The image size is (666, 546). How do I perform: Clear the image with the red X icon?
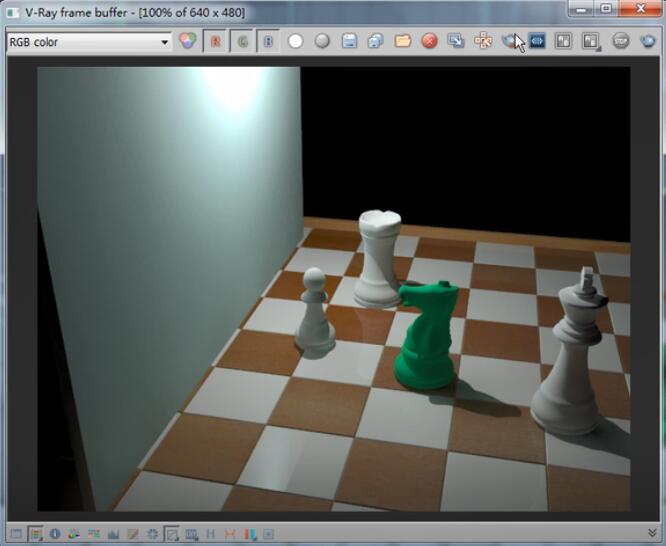(x=429, y=42)
